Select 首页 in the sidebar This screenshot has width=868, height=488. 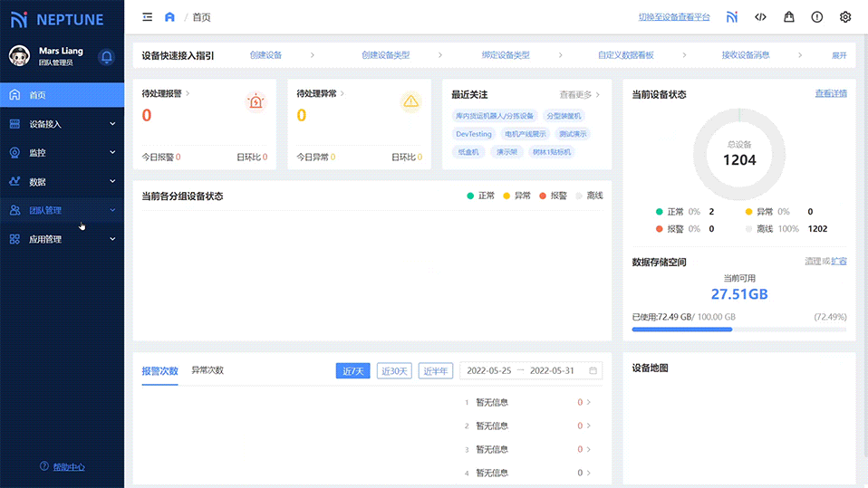click(x=62, y=95)
